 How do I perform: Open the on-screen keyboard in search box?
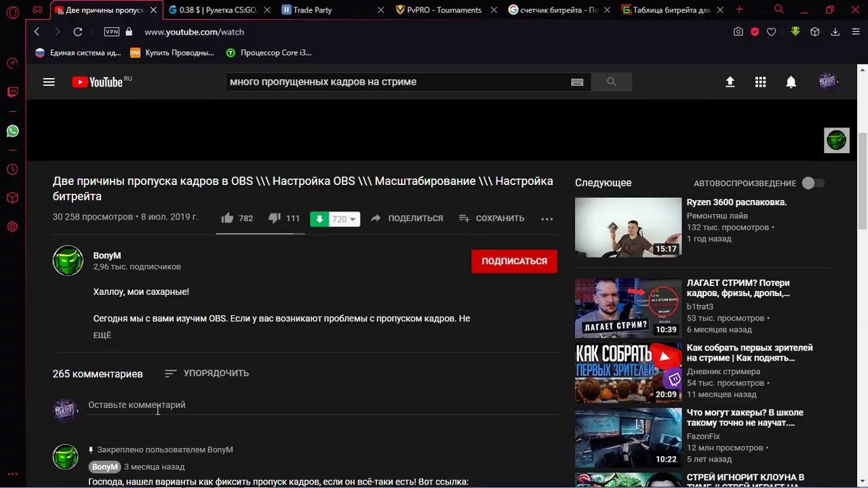(x=577, y=82)
